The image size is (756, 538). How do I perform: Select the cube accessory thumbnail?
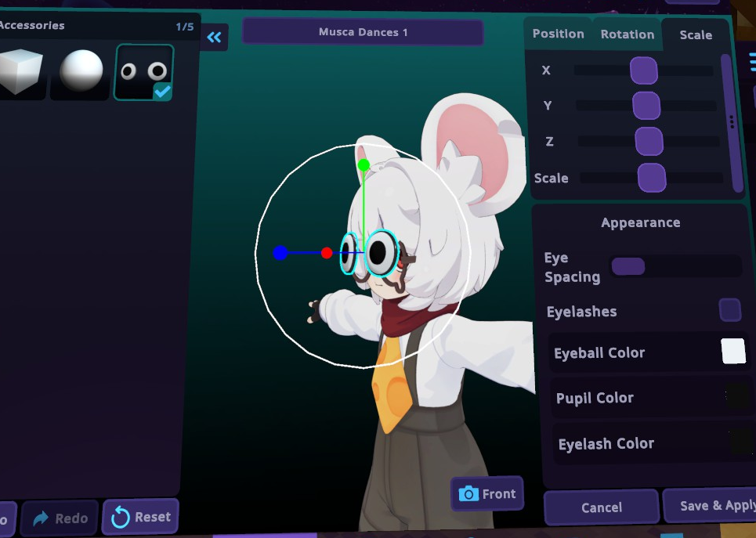tap(20, 72)
